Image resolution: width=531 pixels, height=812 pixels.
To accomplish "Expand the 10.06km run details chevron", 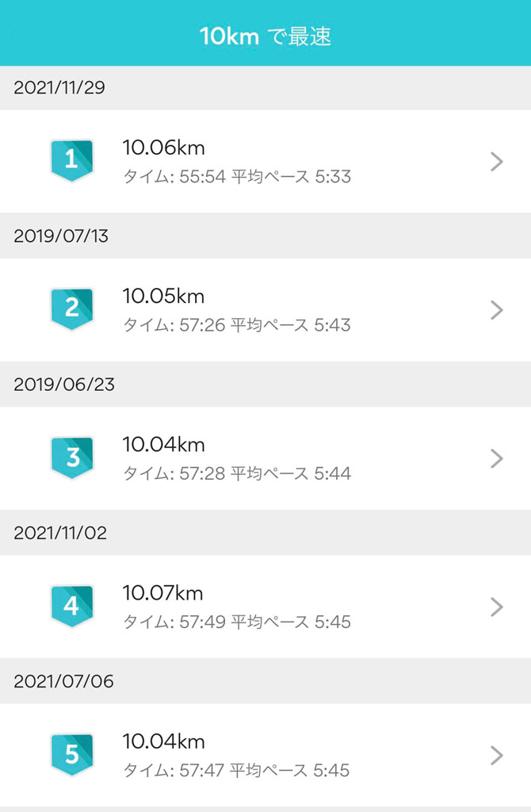I will 497,162.
